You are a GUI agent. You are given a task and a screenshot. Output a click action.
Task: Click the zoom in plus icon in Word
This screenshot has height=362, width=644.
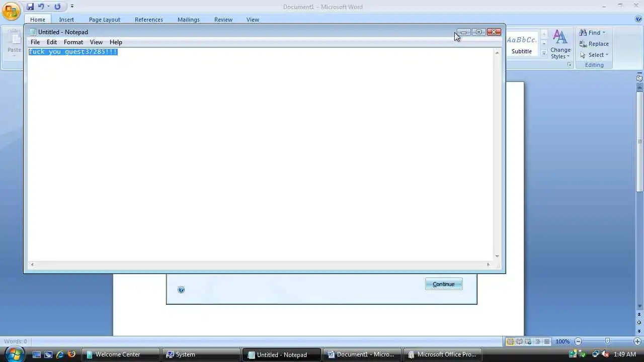click(637, 341)
